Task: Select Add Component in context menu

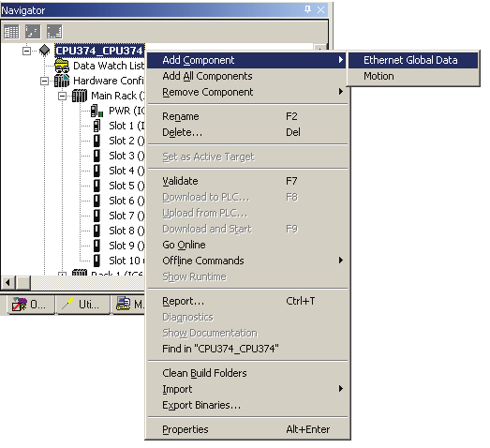Action: (x=246, y=60)
